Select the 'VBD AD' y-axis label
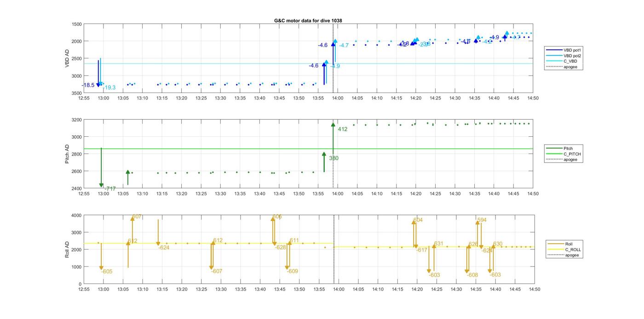Image resolution: width=644 pixels, height=319 pixels. pyautogui.click(x=67, y=58)
